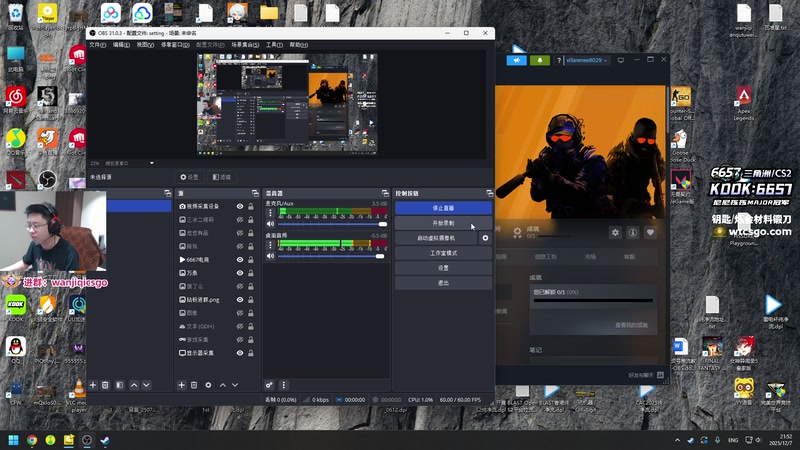Unlock the 视频采集设备 source lock icon
Screen dimensions: 800x450
(251, 207)
